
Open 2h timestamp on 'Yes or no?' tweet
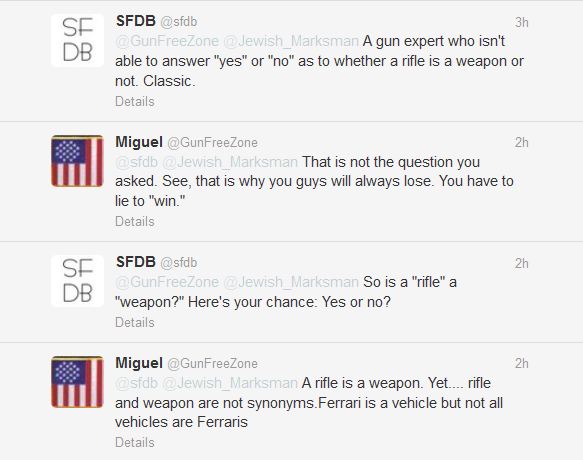click(522, 263)
